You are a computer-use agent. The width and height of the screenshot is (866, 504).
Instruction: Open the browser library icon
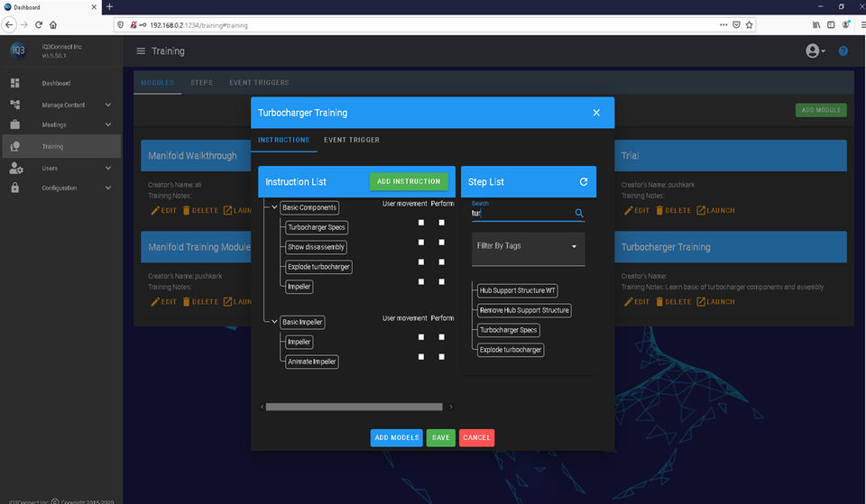pyautogui.click(x=816, y=25)
